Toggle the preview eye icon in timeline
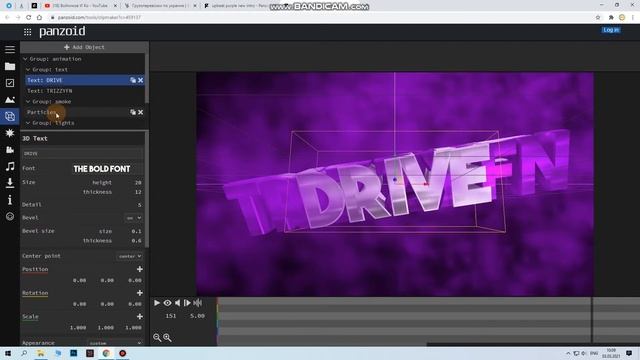Image resolution: width=640 pixels, height=360 pixels. [x=167, y=303]
